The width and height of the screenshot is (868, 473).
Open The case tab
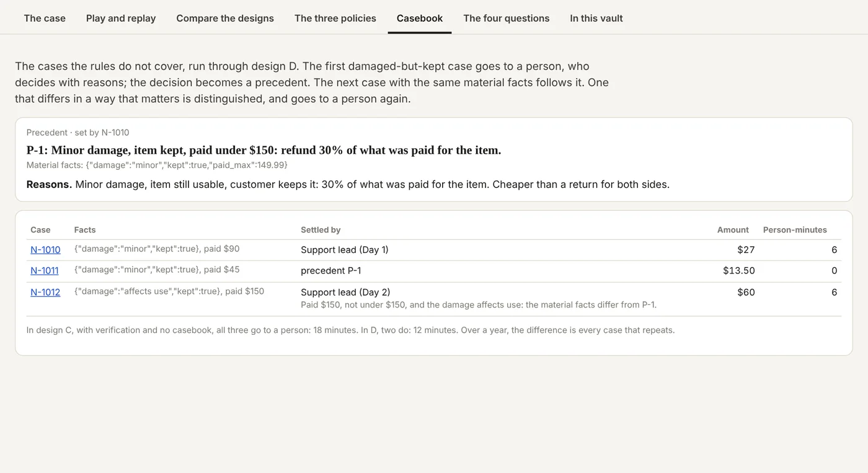45,18
